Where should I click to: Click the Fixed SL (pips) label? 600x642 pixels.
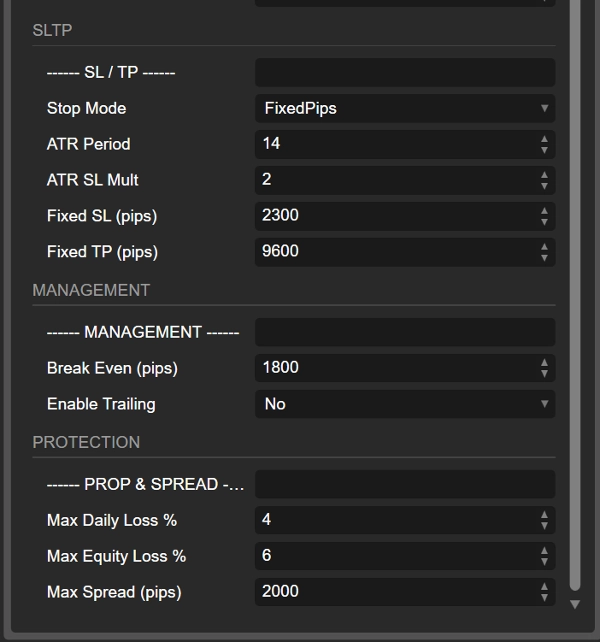(x=102, y=216)
